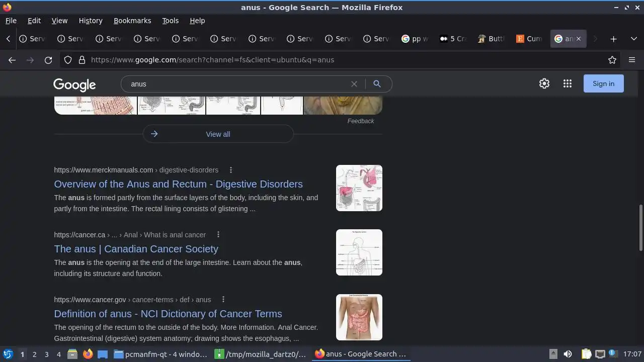Click the merckmanuals.com URL breadcrumb text
Viewport: 644px width, 362px height.
click(x=136, y=170)
